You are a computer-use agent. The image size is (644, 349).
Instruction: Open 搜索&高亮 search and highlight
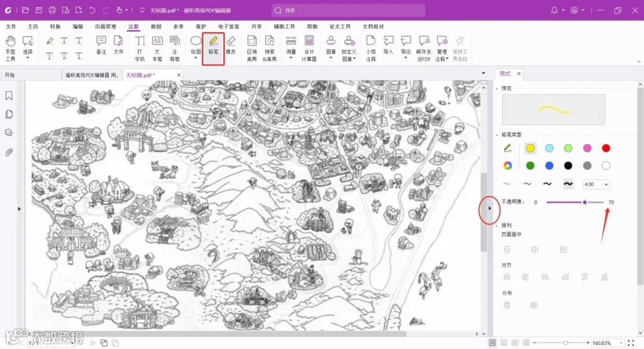(x=270, y=48)
